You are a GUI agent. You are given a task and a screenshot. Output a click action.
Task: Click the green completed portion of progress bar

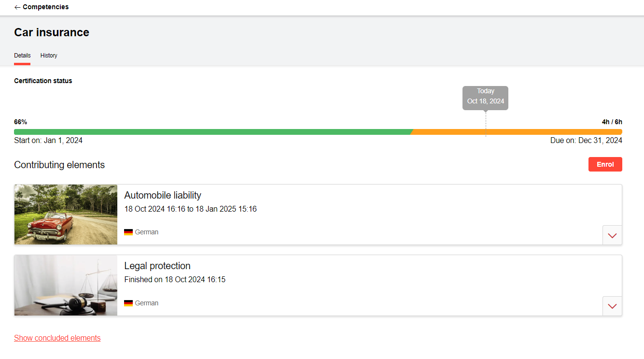(212, 132)
